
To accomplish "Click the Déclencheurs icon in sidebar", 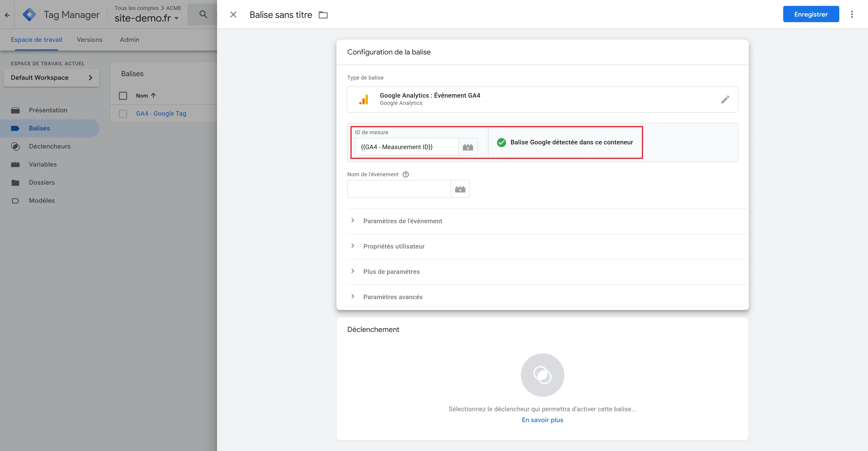I will [15, 146].
